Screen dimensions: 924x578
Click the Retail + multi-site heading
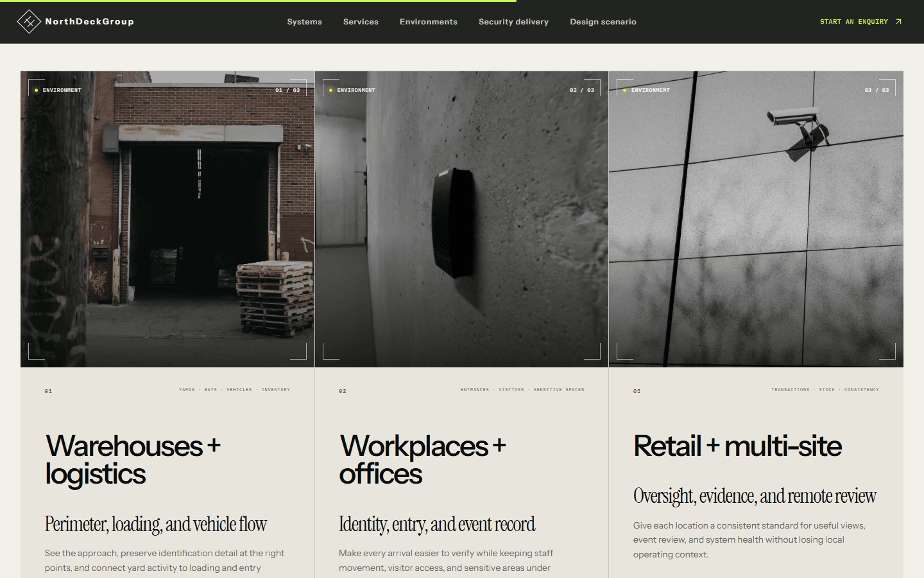coord(737,446)
